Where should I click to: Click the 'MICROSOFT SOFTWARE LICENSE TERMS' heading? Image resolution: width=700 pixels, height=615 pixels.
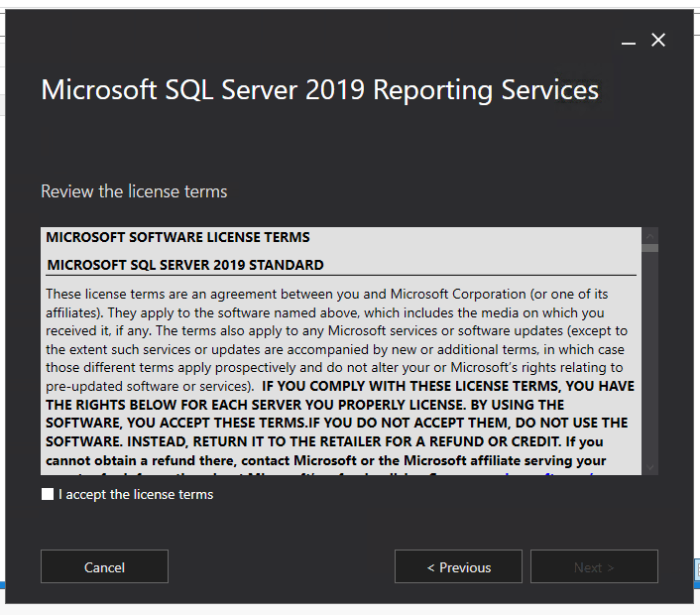(x=177, y=237)
